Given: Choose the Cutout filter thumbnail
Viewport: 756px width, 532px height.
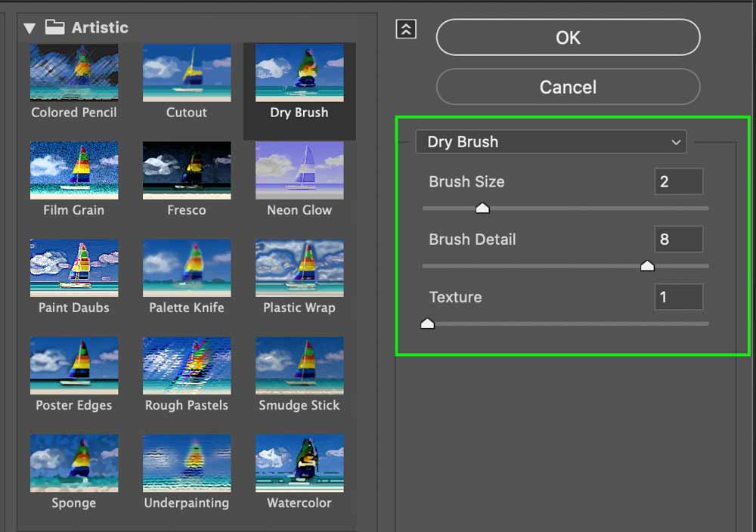Looking at the screenshot, I should [187, 73].
